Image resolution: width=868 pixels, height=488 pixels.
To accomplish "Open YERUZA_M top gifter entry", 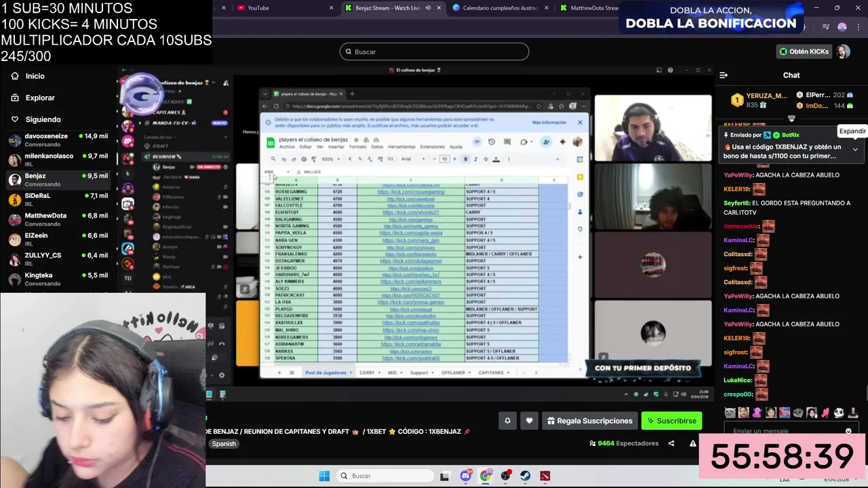I will click(x=758, y=100).
